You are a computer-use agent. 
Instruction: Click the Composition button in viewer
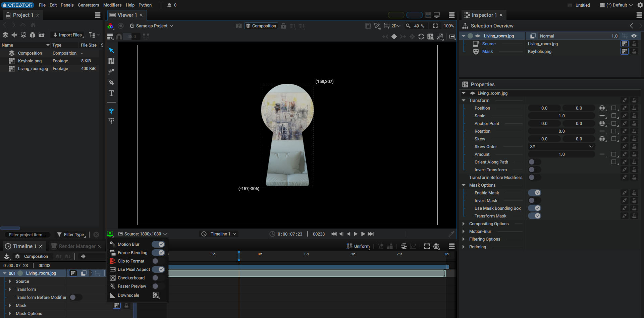[261, 26]
